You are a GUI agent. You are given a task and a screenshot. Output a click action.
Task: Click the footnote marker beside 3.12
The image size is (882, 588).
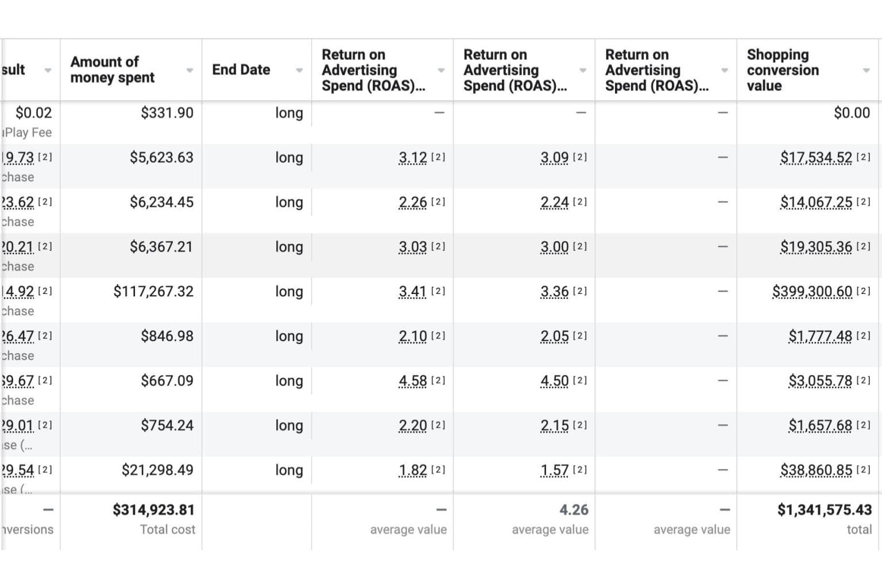click(x=438, y=157)
